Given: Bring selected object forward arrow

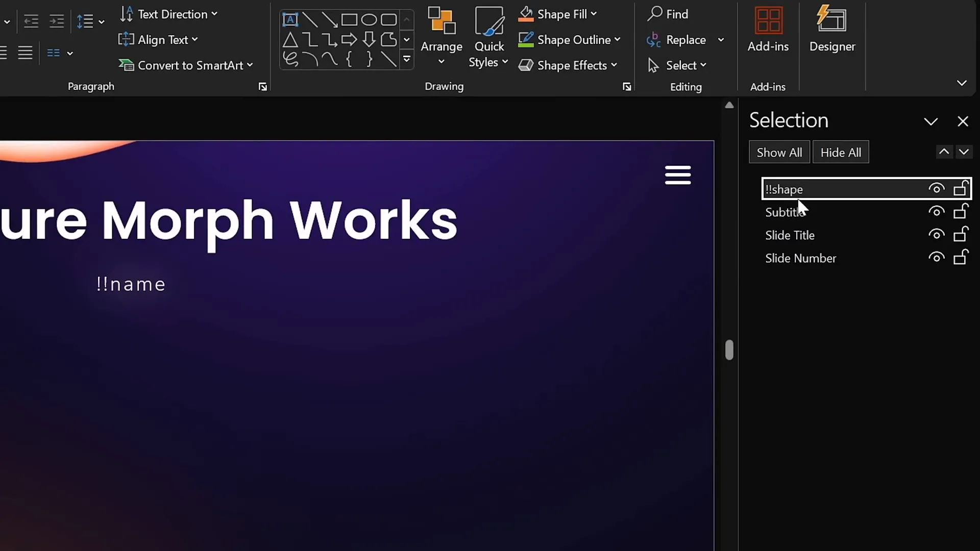Looking at the screenshot, I should 944,152.
